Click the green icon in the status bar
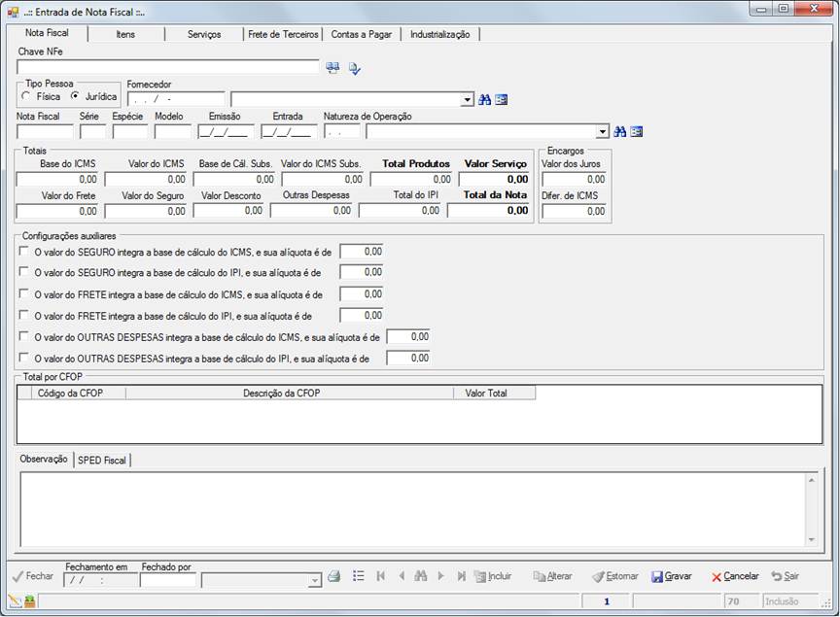840x617 pixels. 29,601
